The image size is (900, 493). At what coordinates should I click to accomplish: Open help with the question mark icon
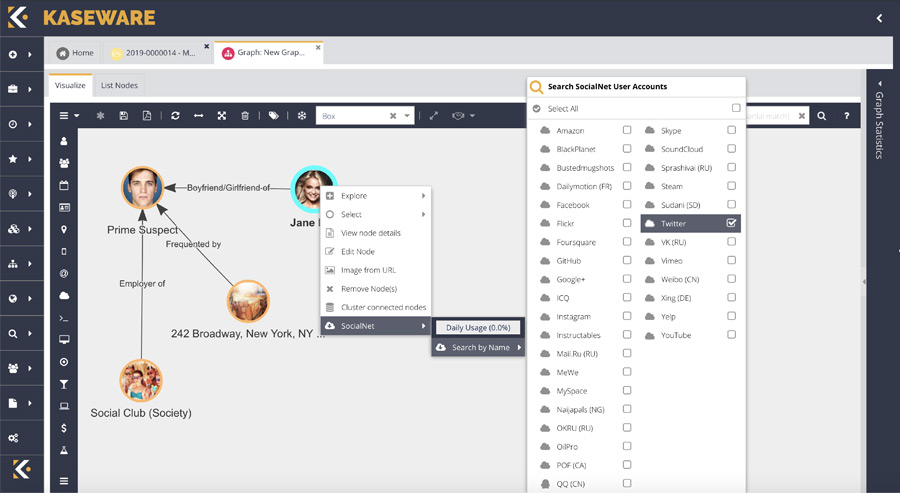(x=846, y=116)
